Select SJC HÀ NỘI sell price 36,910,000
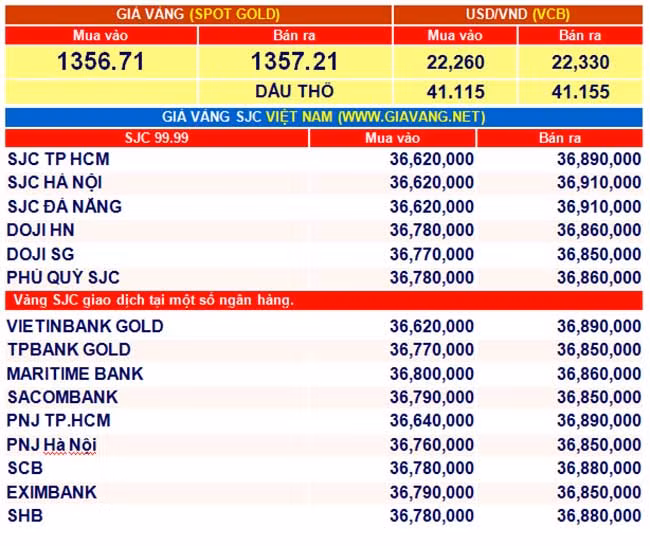650x546 pixels. 599,182
